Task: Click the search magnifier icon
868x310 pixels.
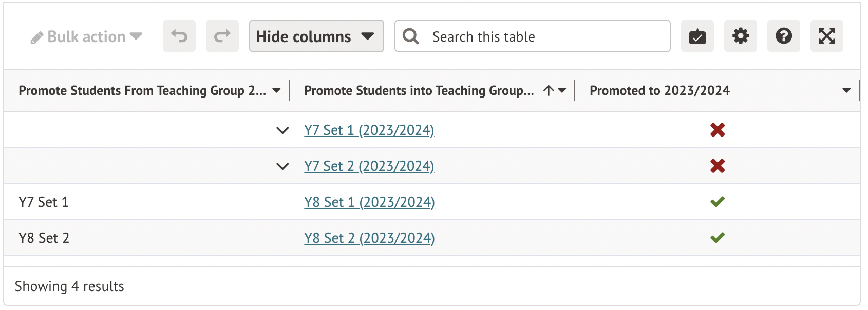Action: pos(411,36)
